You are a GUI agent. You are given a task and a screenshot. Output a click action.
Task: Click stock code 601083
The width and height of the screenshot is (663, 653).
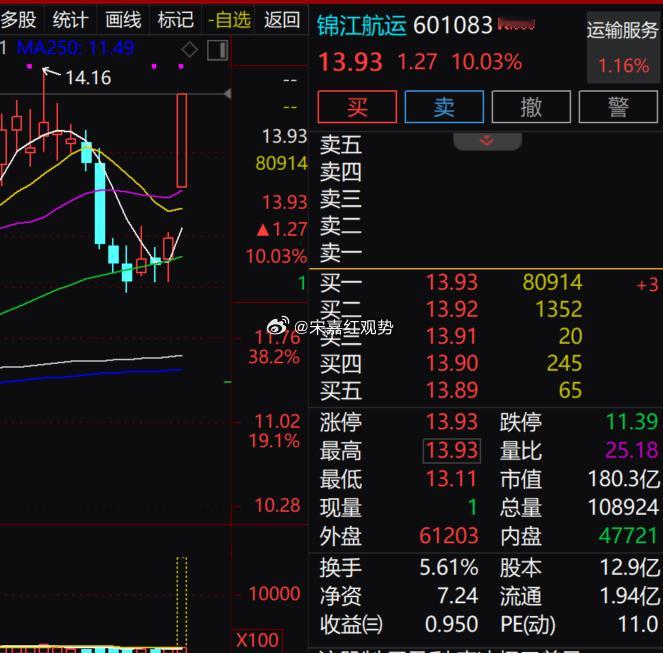point(453,25)
